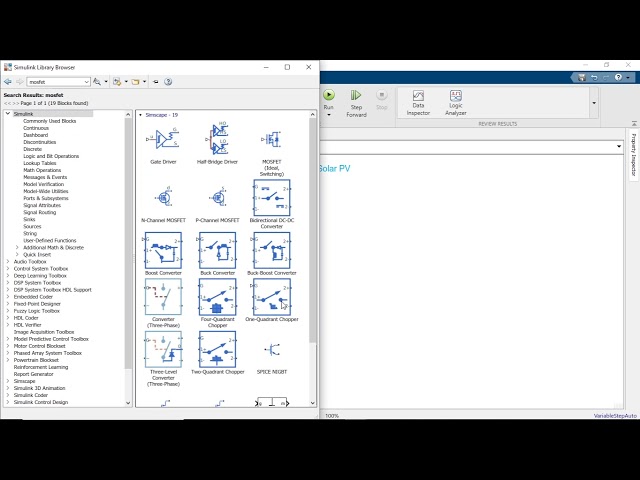Image resolution: width=640 pixels, height=480 pixels.
Task: Open Library Browser help question mark
Action: tap(168, 82)
